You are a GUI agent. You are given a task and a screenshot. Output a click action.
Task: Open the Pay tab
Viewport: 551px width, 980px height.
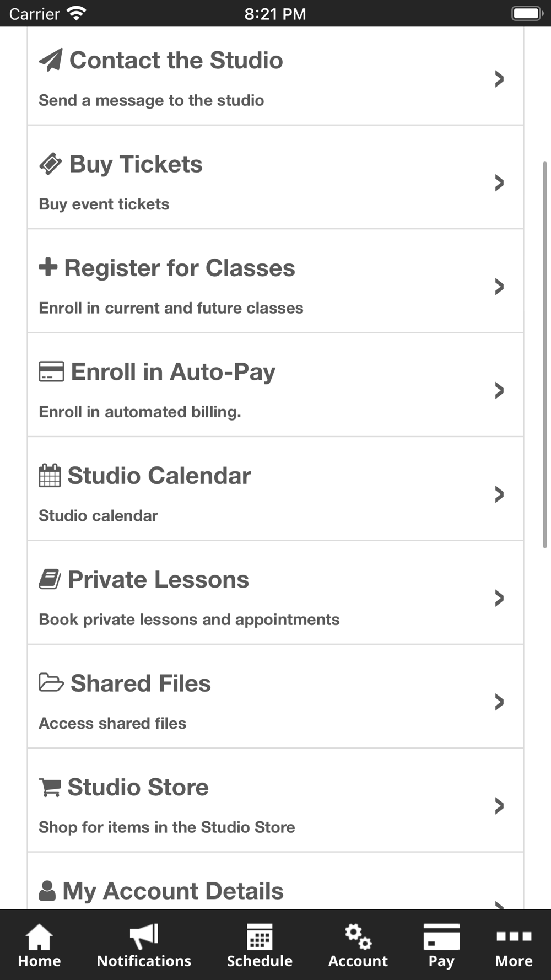tap(441, 945)
